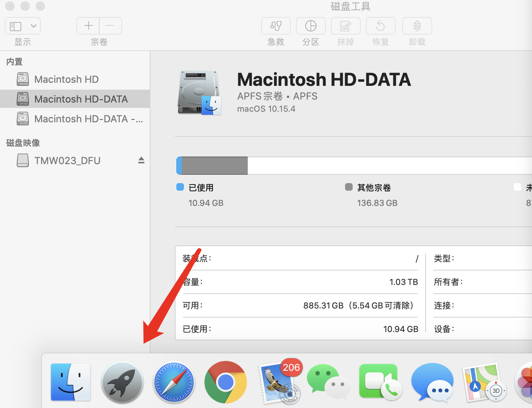The height and width of the screenshot is (408, 532).
Task: Open the view options dropdown chevron
Action: (x=33, y=26)
